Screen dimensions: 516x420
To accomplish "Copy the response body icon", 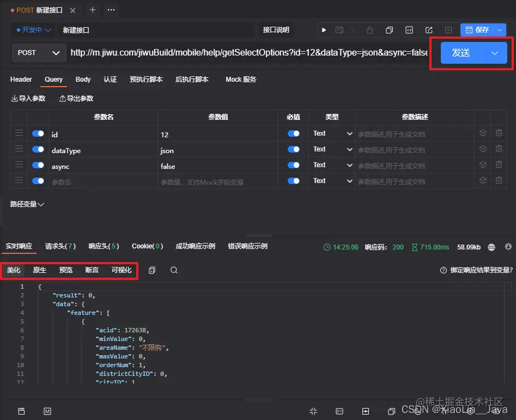I will pyautogui.click(x=151, y=270).
